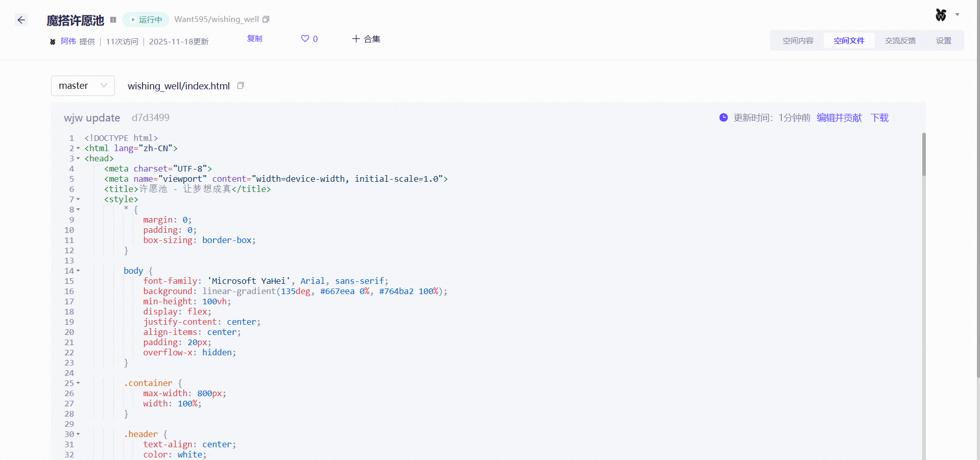Collapse the .container rule fold on line 25
980x460 pixels.
click(x=78, y=383)
